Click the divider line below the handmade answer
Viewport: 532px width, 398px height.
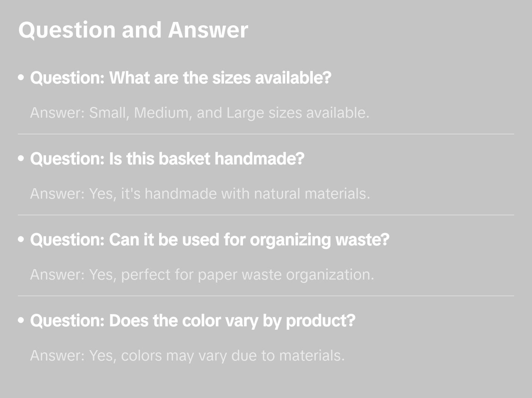(x=266, y=215)
